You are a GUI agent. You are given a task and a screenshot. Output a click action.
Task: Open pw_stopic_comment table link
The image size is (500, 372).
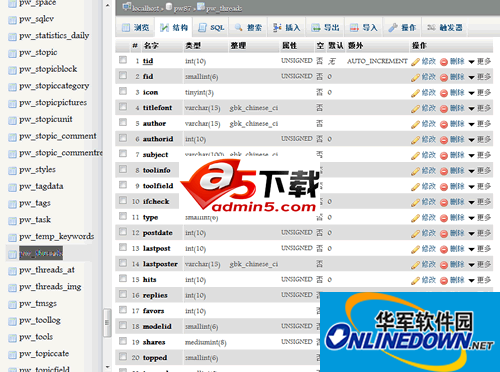(58, 136)
